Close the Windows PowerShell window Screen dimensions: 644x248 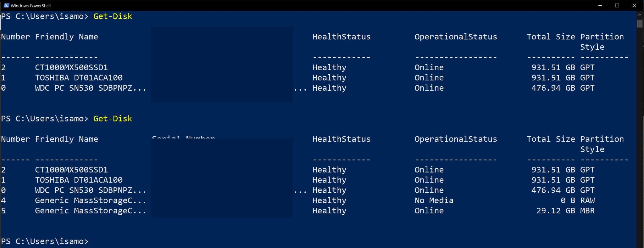click(x=634, y=5)
